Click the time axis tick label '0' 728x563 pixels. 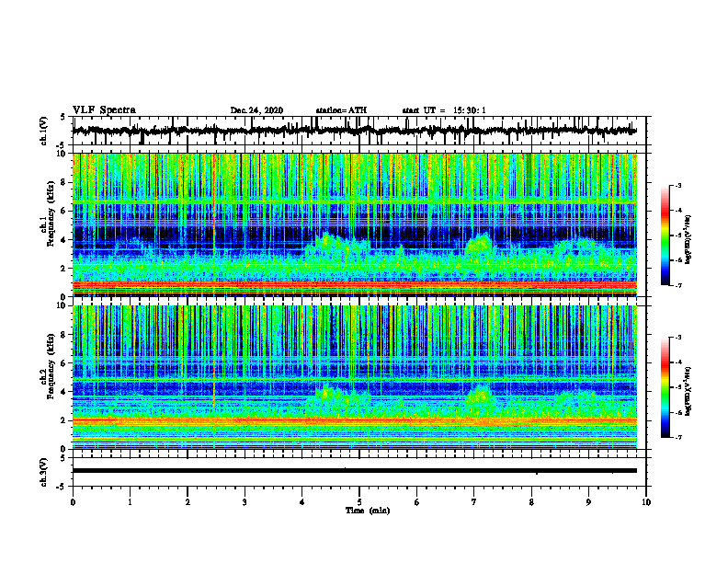coord(73,502)
